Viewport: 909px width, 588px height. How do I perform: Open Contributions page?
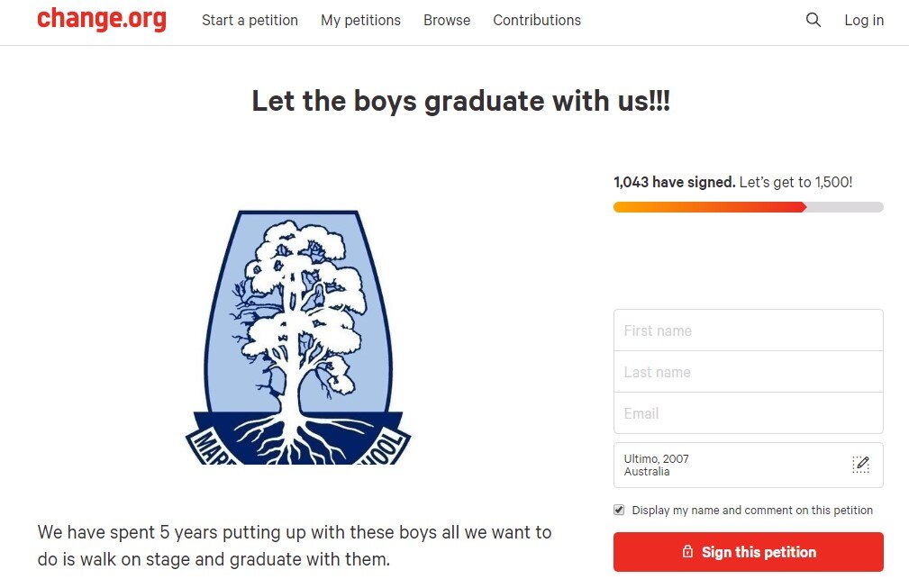click(x=537, y=20)
